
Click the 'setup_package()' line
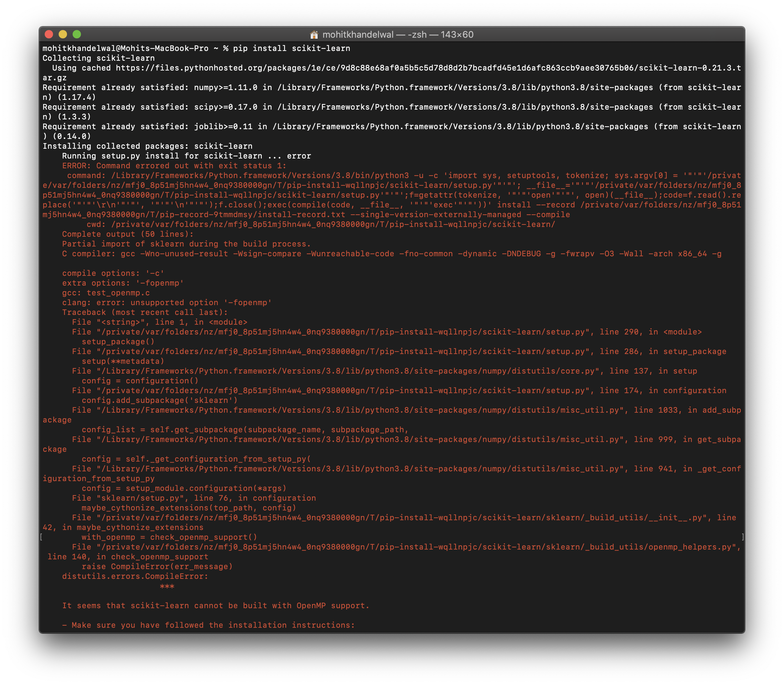coord(118,342)
